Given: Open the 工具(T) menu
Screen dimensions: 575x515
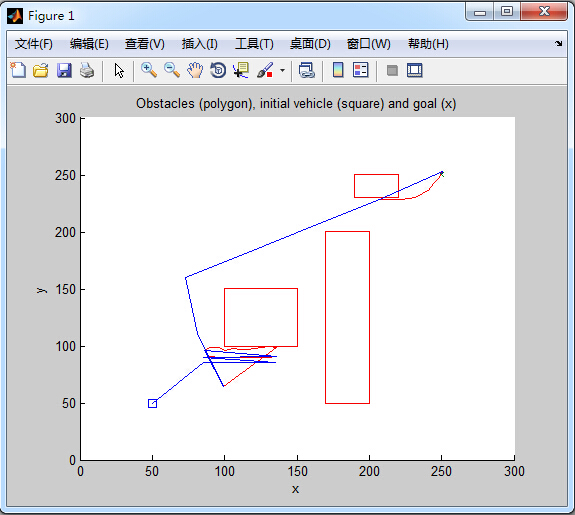Looking at the screenshot, I should [x=254, y=44].
